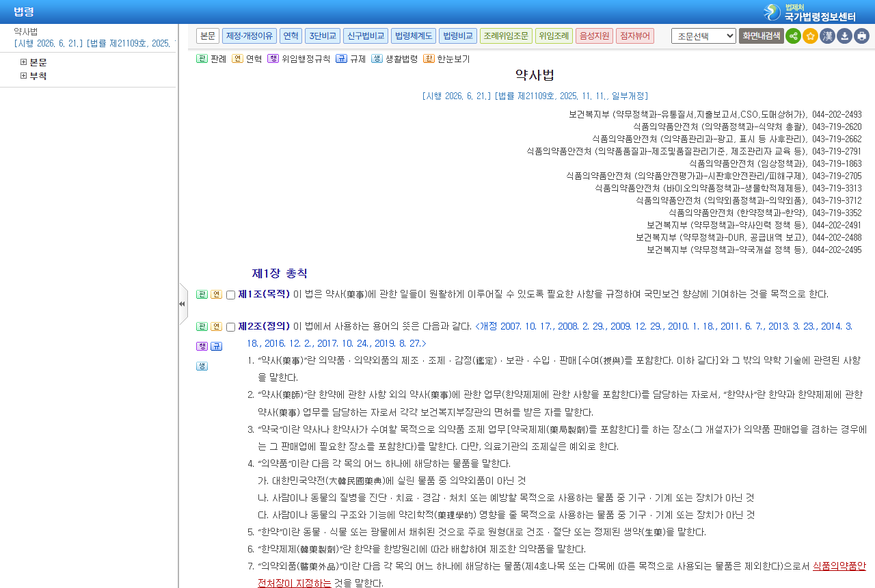Click the 위임행정규칙 legend label
The width and height of the screenshot is (875, 588).
click(306, 59)
